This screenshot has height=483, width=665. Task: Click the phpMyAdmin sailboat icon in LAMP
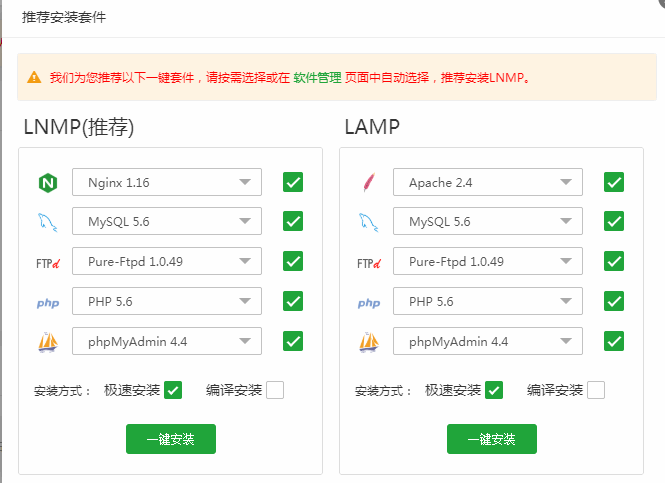369,342
